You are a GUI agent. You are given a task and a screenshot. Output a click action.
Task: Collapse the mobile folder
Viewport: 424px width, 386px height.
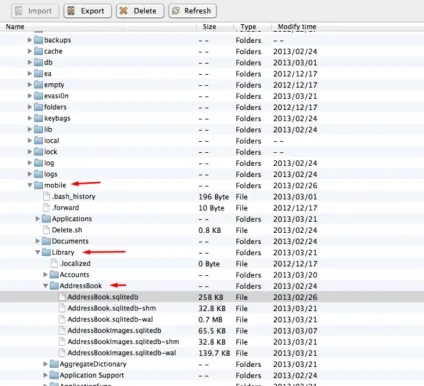[30, 185]
